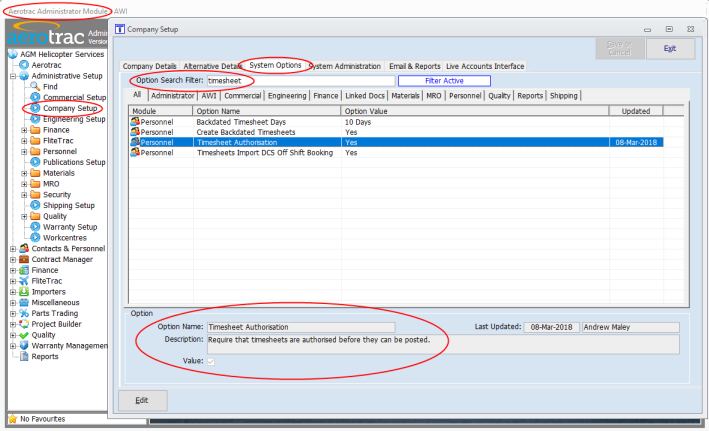Switch to the System Administration tab
The height and width of the screenshot is (431, 709).
(x=345, y=66)
